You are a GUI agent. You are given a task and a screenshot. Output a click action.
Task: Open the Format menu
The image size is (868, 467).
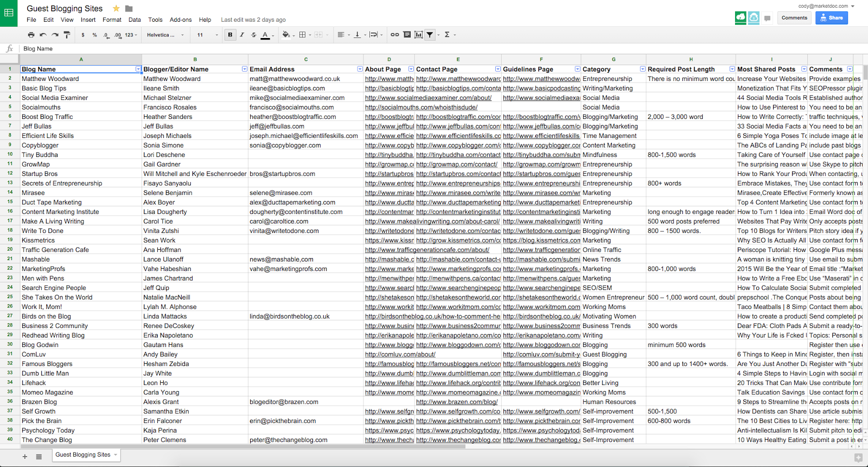click(112, 20)
